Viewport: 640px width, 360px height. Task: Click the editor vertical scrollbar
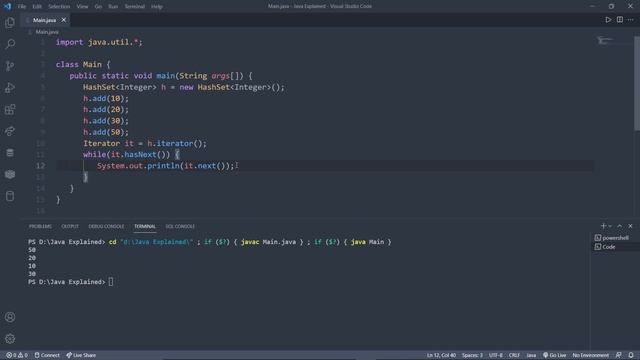tap(637, 84)
